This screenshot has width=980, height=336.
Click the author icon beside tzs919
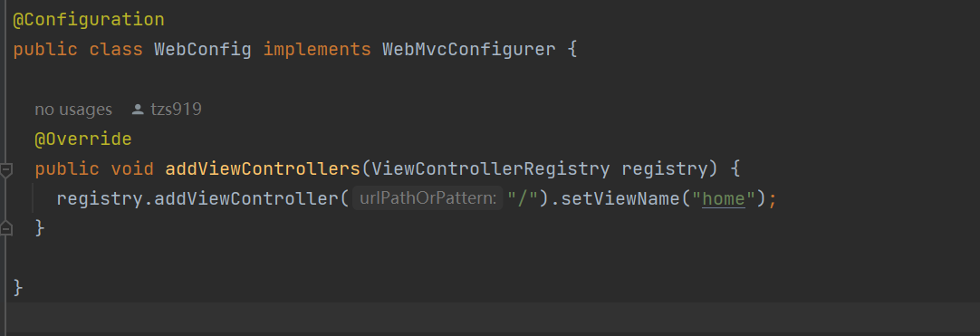pos(138,110)
